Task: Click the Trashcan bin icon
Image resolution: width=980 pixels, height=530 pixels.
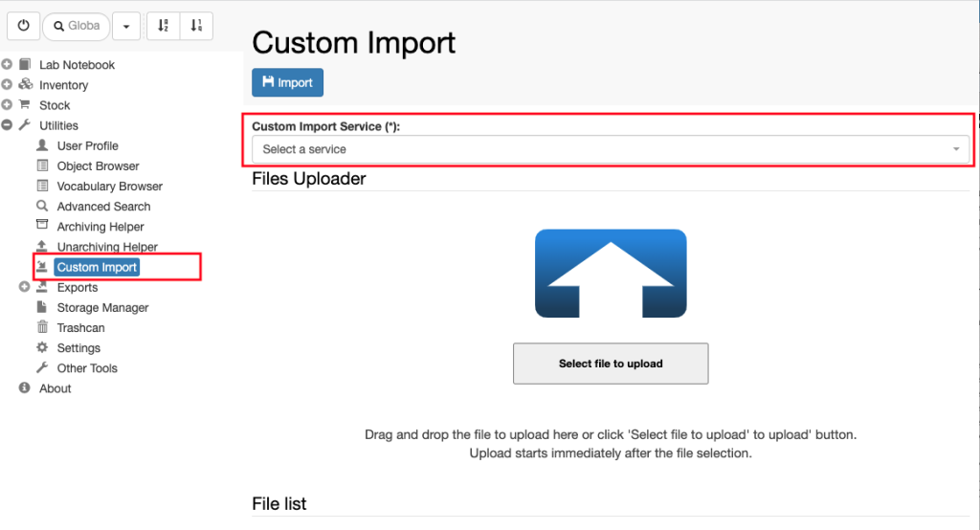Action: pos(42,327)
